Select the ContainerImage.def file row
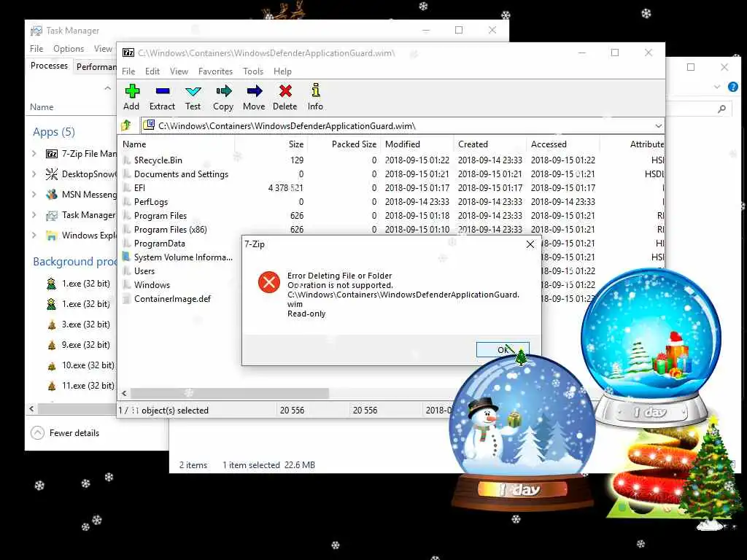The height and width of the screenshot is (560, 747). [172, 298]
